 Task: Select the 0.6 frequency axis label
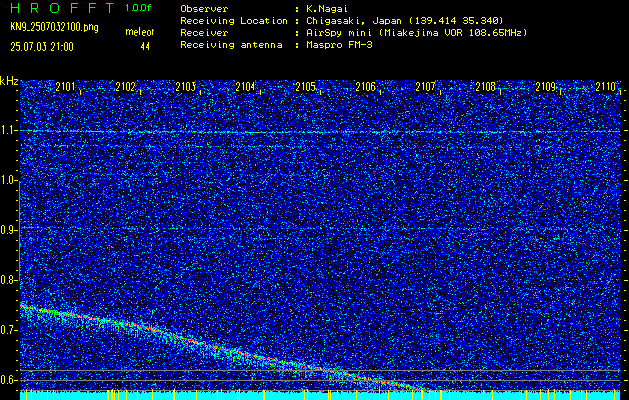(x=9, y=380)
